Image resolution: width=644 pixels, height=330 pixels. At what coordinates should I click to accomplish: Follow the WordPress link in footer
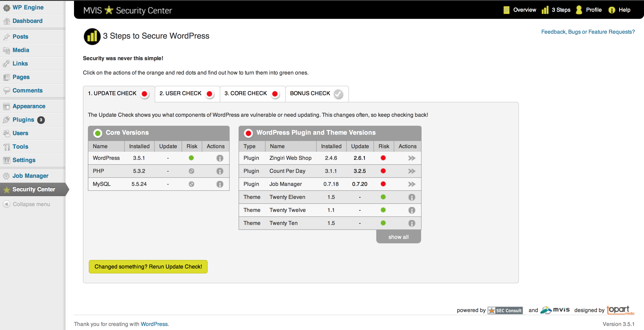click(154, 324)
